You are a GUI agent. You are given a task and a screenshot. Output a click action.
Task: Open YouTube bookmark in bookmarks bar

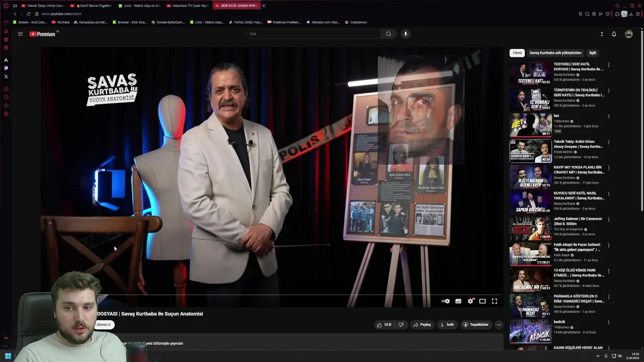click(60, 22)
